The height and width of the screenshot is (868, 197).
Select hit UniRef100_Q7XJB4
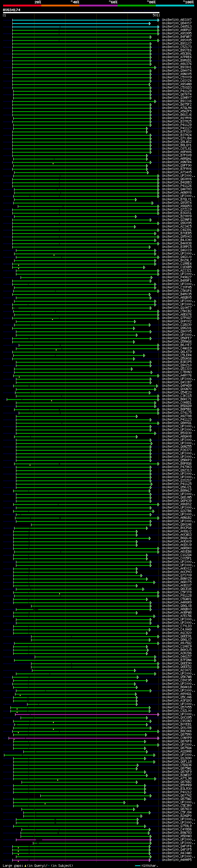click(x=176, y=139)
